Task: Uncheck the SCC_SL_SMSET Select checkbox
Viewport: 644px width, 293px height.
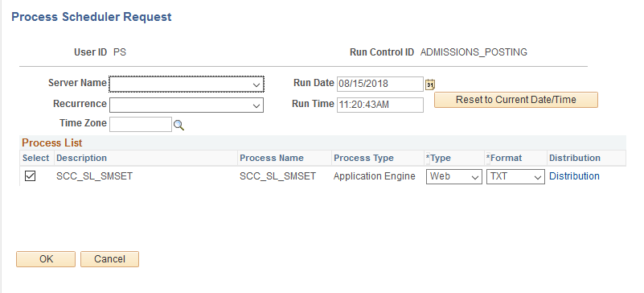Action: (x=31, y=176)
